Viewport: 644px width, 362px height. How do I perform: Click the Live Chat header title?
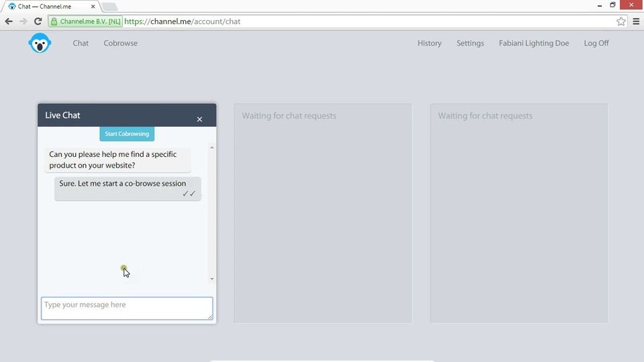[62, 115]
